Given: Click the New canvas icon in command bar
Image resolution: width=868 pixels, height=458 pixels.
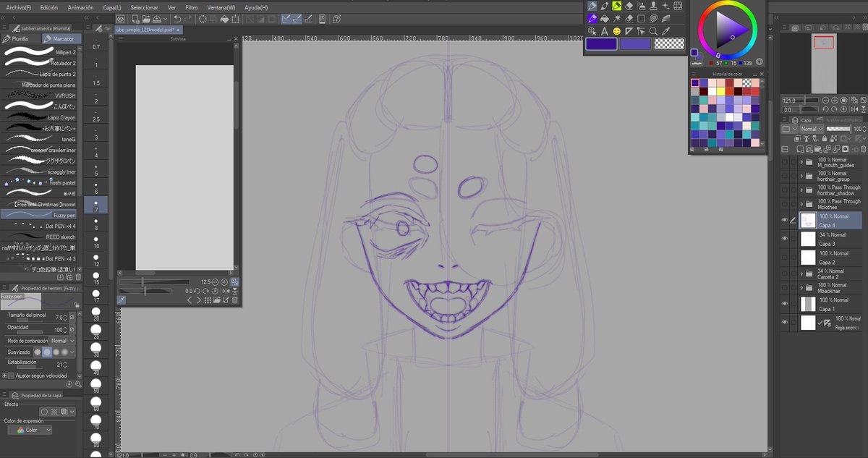Looking at the screenshot, I should 135,19.
